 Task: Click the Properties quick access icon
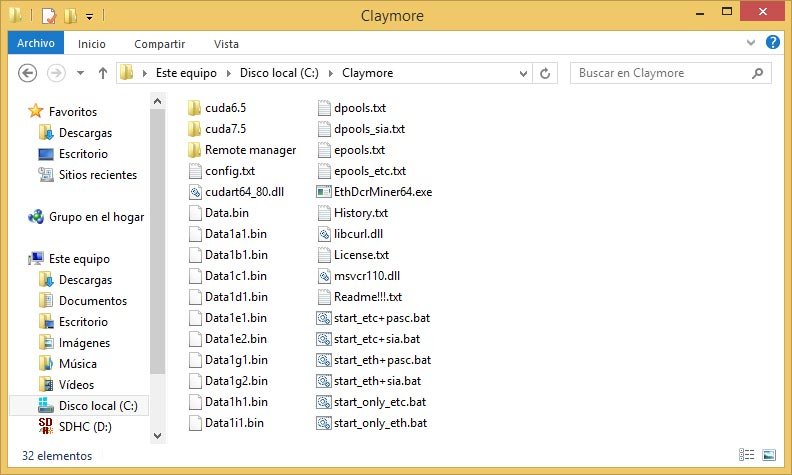coord(48,16)
